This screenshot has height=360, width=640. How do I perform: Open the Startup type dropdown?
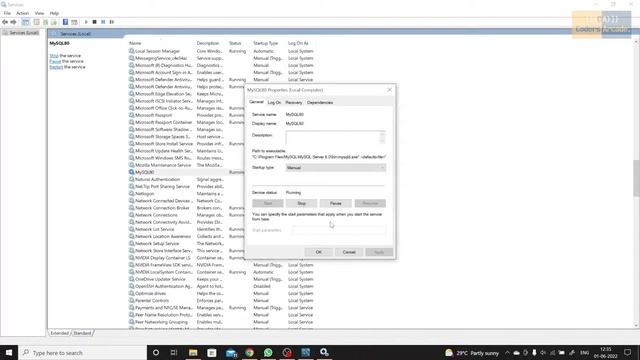[x=336, y=168]
